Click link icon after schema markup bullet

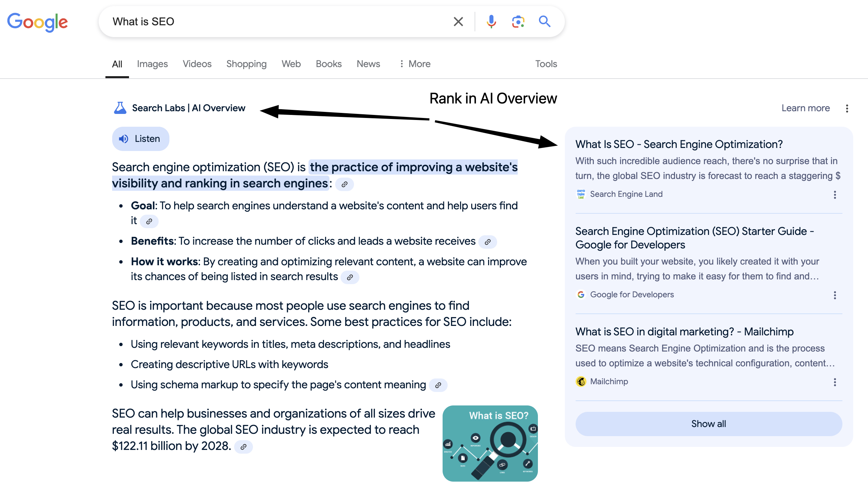(438, 385)
